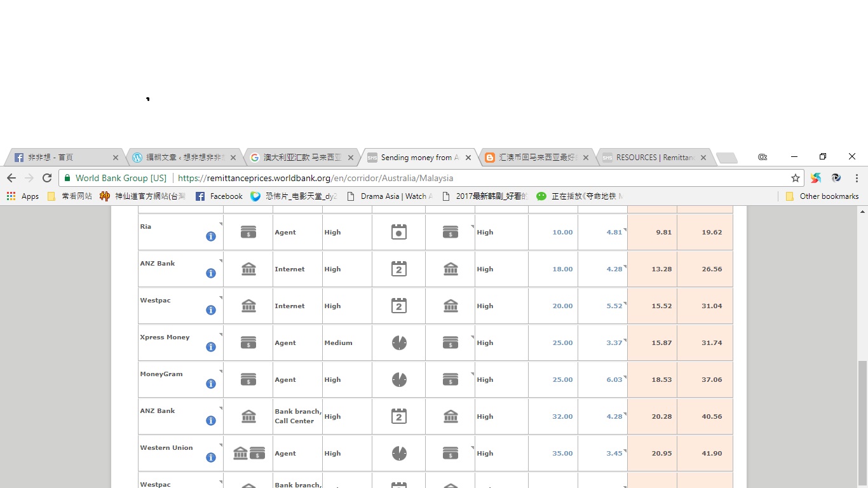Click the calendar speed icon in Ria row
This screenshot has width=868, height=488.
pos(398,232)
